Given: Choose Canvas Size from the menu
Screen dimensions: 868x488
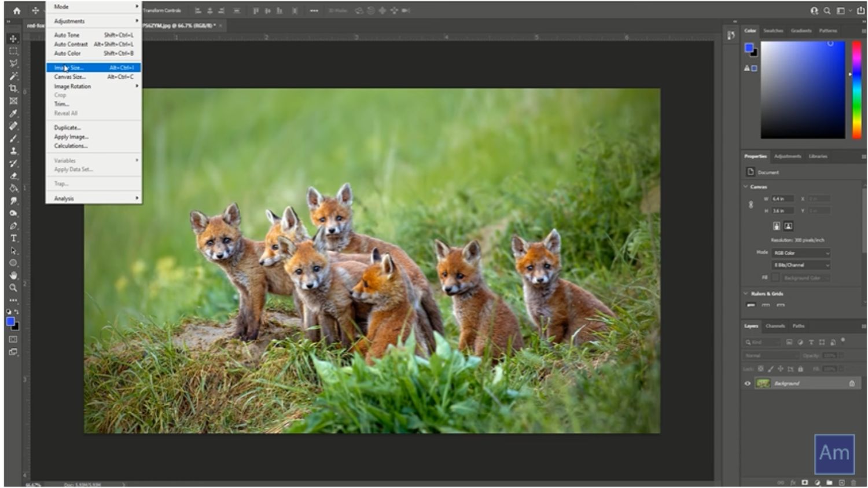Looking at the screenshot, I should coord(70,77).
